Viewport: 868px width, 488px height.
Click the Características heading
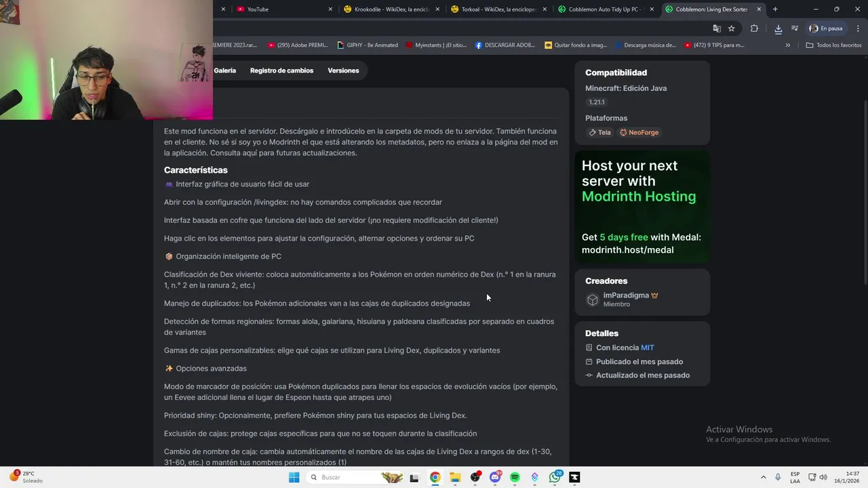[x=195, y=170]
